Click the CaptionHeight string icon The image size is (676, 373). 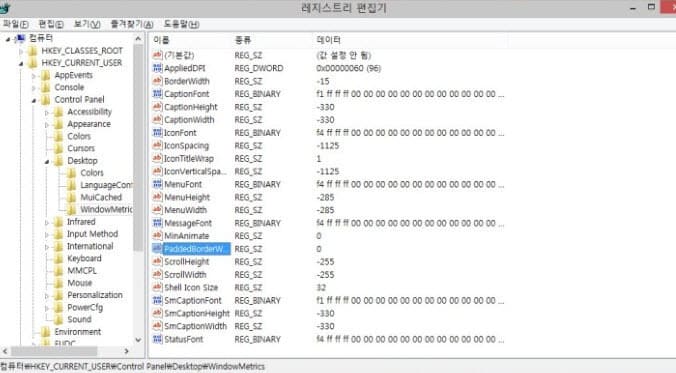[x=157, y=107]
